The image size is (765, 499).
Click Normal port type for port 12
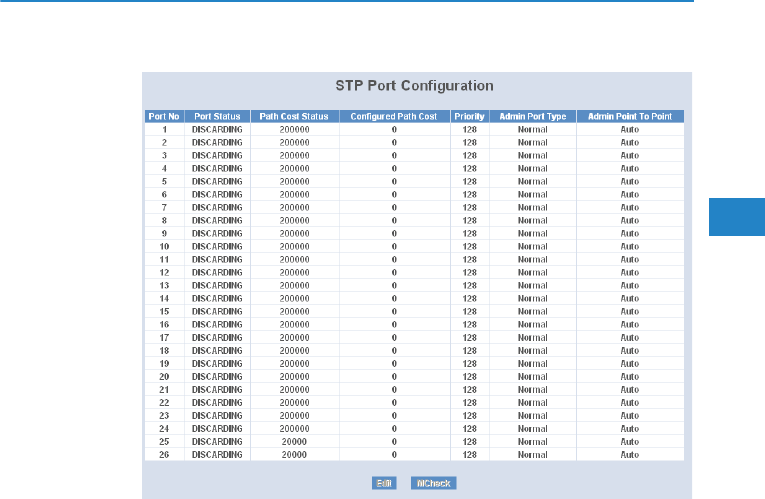(533, 272)
